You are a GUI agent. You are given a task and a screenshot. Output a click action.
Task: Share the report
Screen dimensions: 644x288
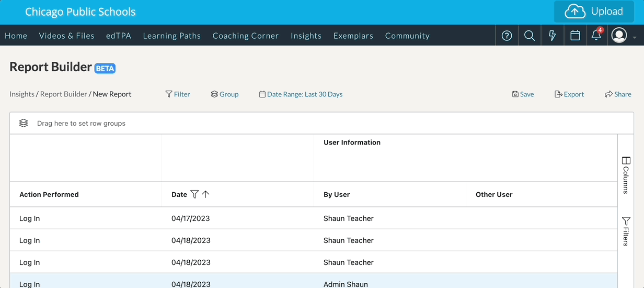[x=618, y=94]
